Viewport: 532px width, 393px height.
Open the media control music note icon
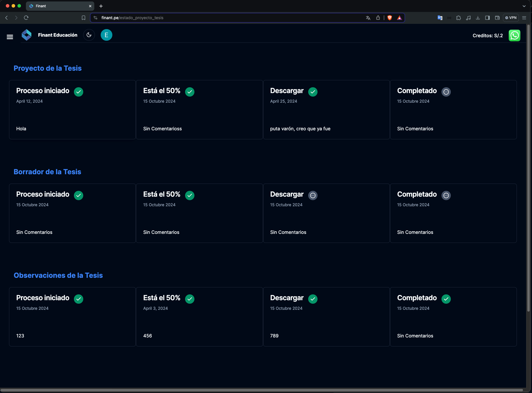(x=468, y=18)
